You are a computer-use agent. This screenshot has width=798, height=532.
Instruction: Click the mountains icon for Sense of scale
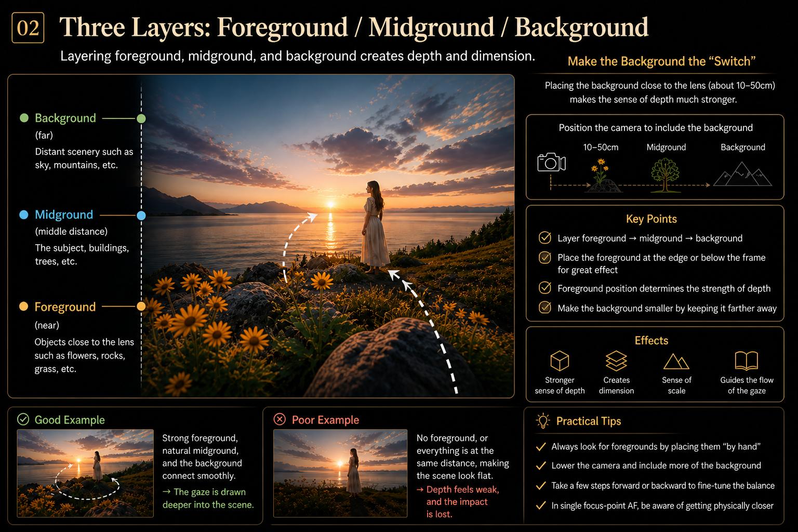[676, 361]
